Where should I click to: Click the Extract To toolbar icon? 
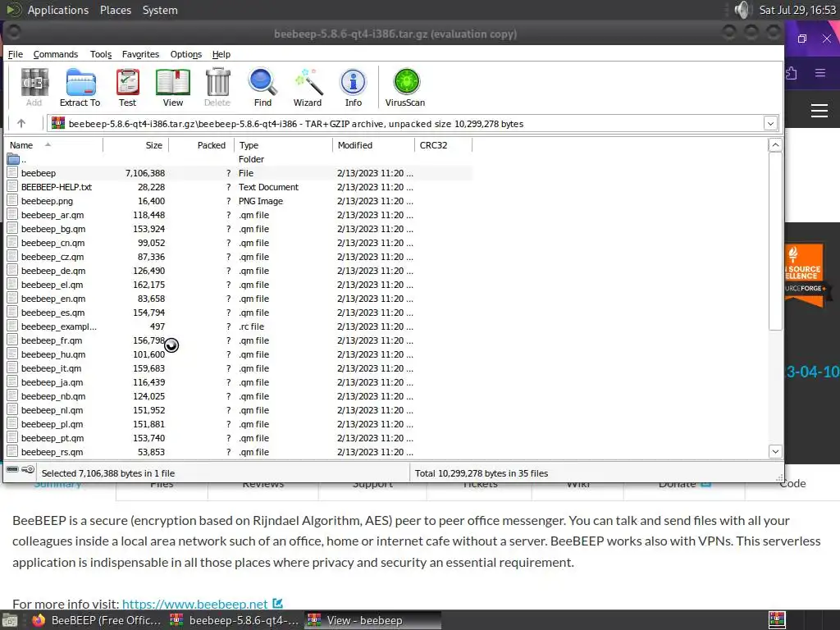[80, 83]
